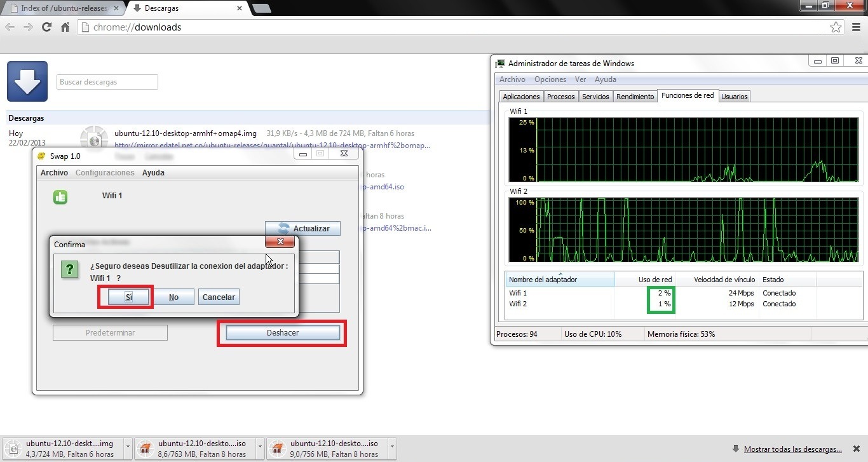The image size is (868, 462).
Task: Click Chrome back arrow button
Action: tap(10, 27)
